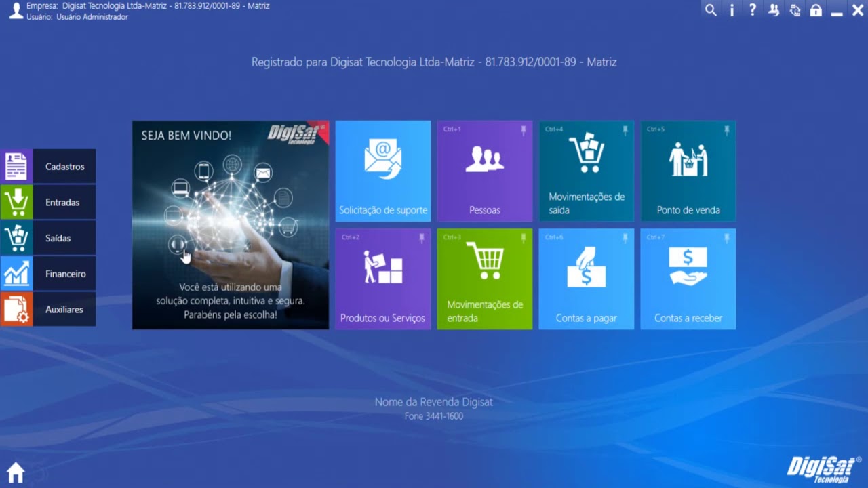868x488 pixels.
Task: Open the Entradas side menu
Action: tap(47, 202)
